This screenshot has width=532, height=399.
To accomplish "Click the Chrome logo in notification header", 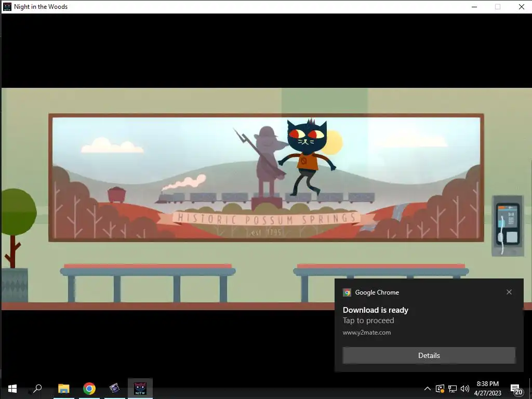I will [347, 292].
